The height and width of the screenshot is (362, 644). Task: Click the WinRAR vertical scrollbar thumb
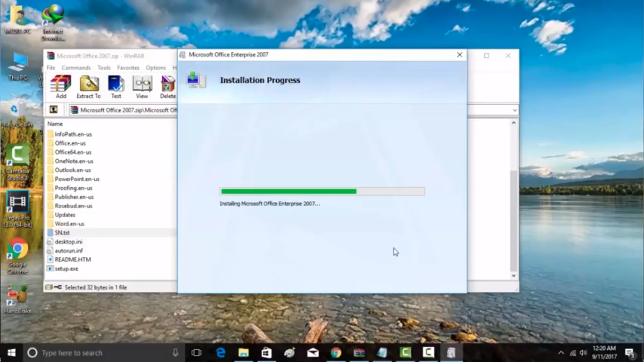click(x=514, y=220)
